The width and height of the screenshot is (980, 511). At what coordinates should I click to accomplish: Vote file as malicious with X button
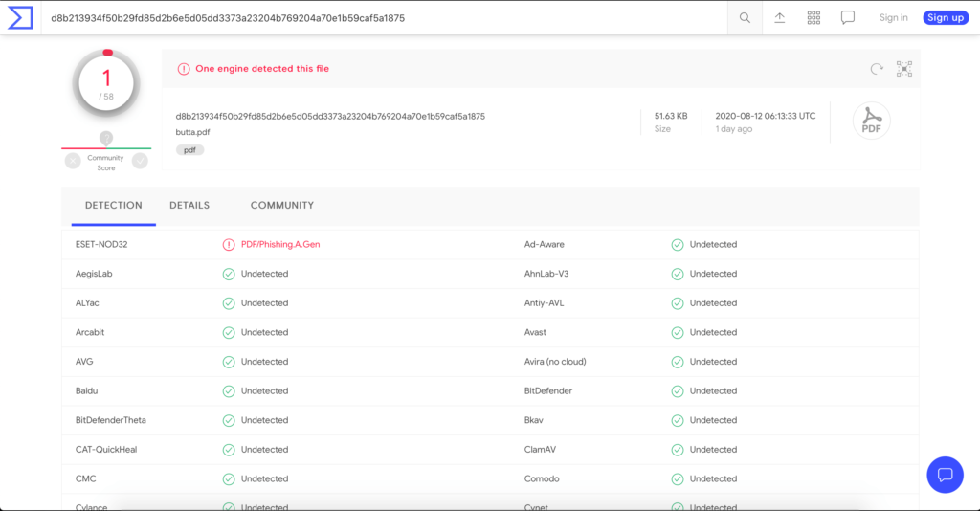tap(73, 161)
